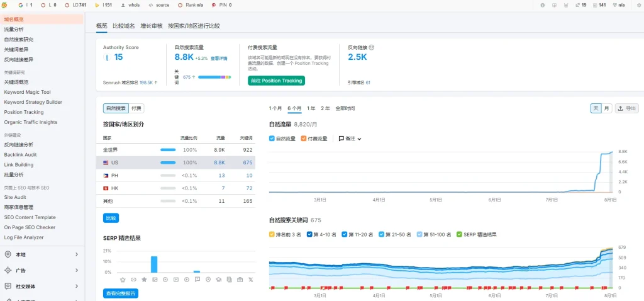Open Site Audit in sidebar
The height and width of the screenshot is (301, 644).
pos(15,197)
